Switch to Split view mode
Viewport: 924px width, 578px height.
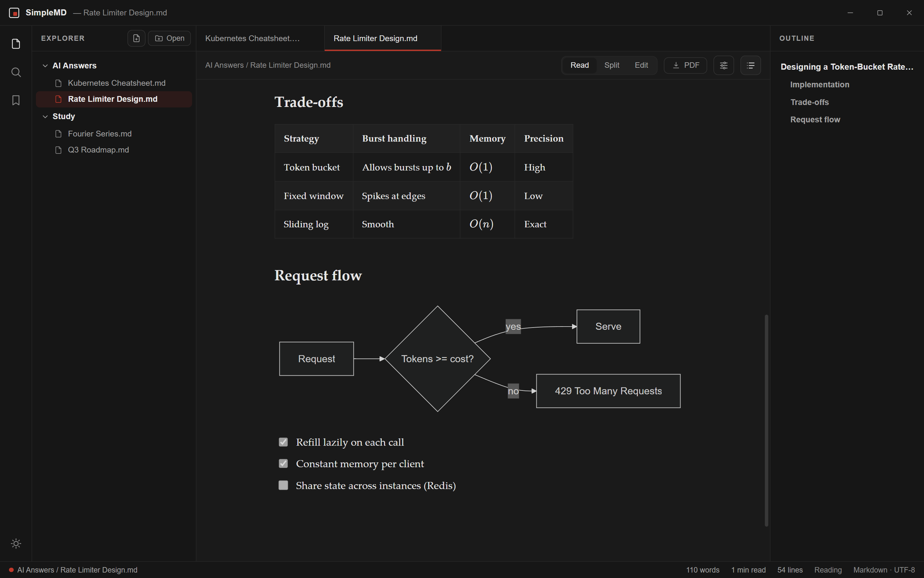pos(612,66)
